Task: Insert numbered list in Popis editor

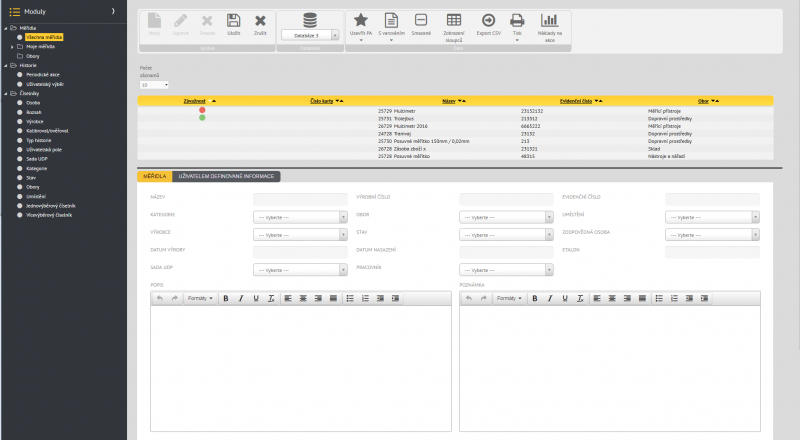Action: (365, 298)
